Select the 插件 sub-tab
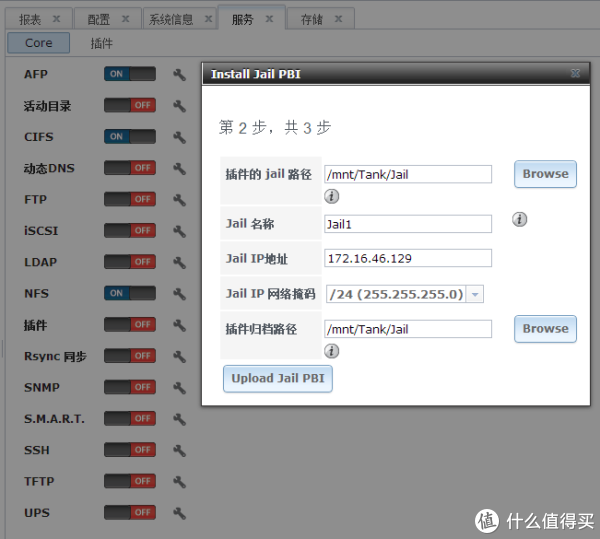600x539 pixels. click(x=101, y=44)
